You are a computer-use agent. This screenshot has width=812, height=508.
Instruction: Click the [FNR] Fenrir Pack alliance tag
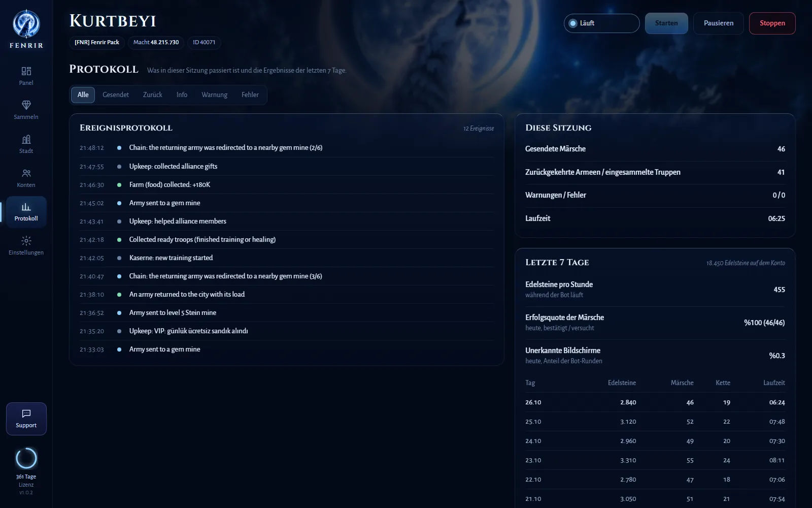(x=97, y=43)
